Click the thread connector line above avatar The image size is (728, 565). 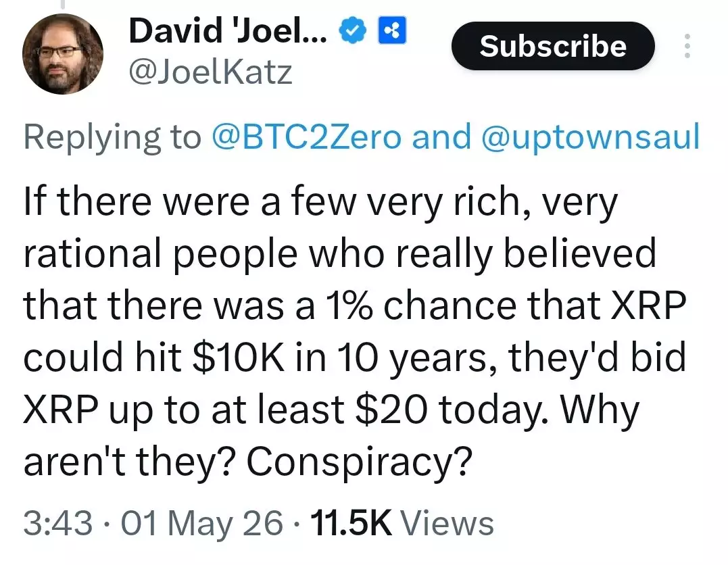click(x=63, y=4)
